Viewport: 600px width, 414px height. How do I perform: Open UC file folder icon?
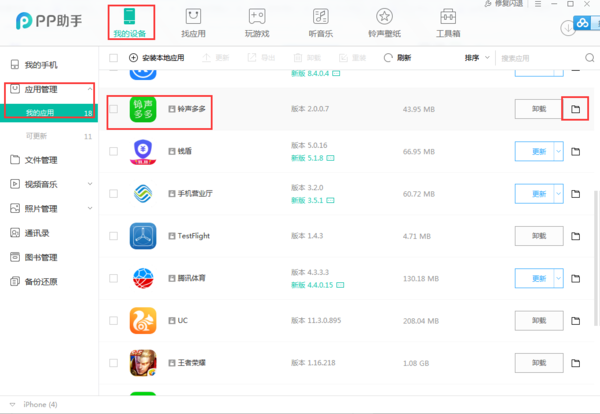(575, 321)
